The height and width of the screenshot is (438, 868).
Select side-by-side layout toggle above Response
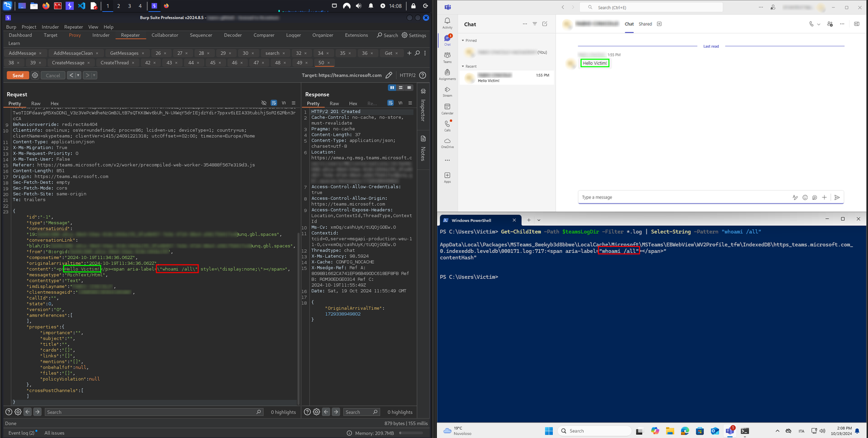(x=392, y=87)
